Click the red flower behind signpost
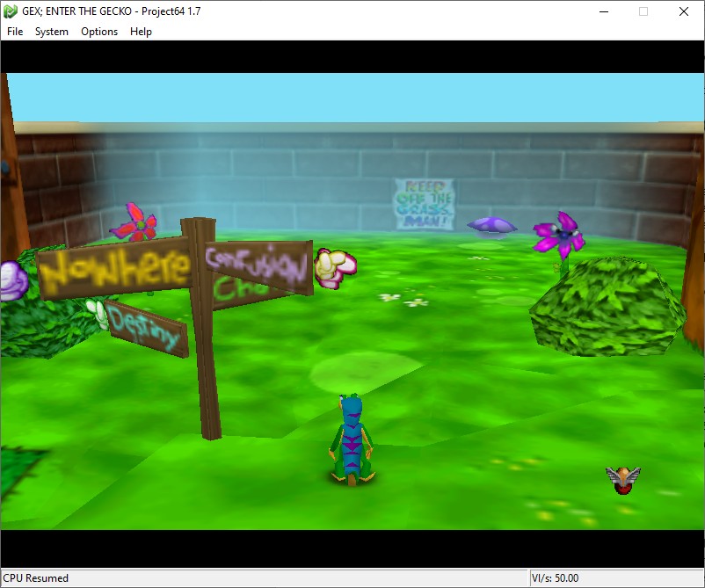The image size is (705, 588). [134, 222]
